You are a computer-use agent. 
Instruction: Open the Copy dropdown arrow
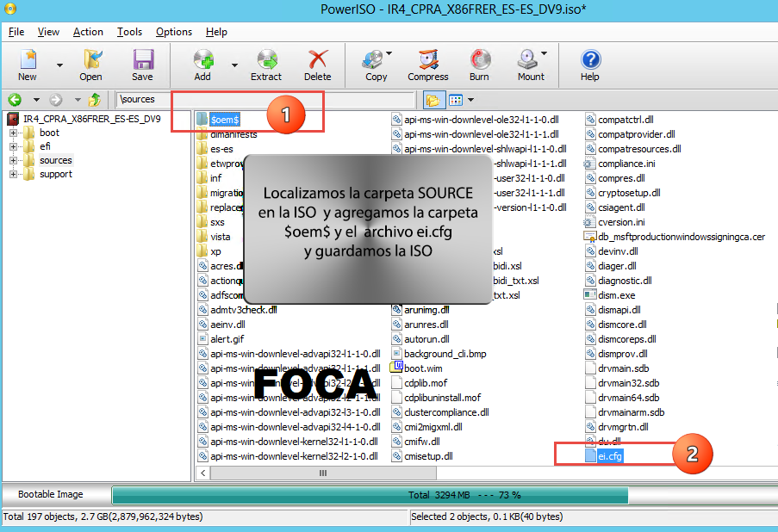click(389, 53)
